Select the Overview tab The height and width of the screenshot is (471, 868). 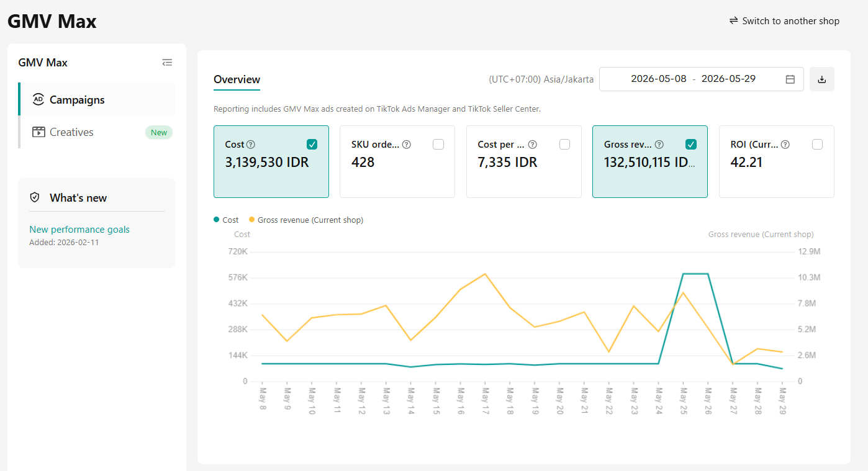pos(237,79)
